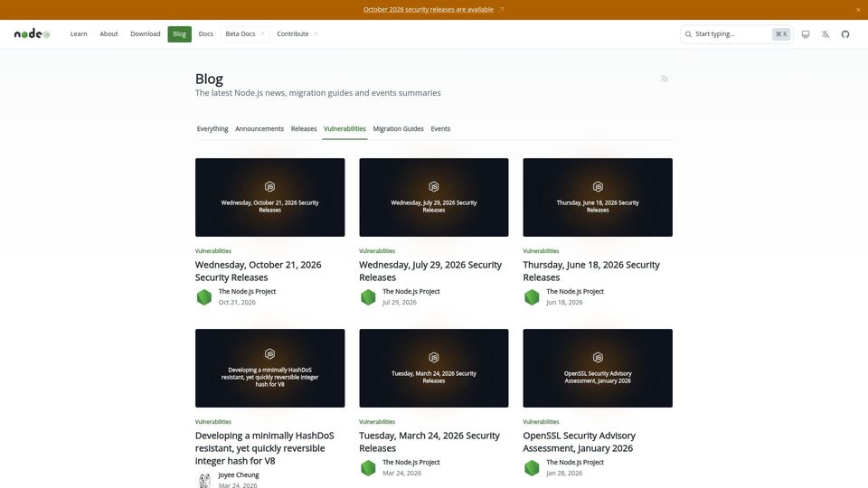This screenshot has width=868, height=488.
Task: Click the Oct 21, 2026 date text
Action: click(237, 303)
